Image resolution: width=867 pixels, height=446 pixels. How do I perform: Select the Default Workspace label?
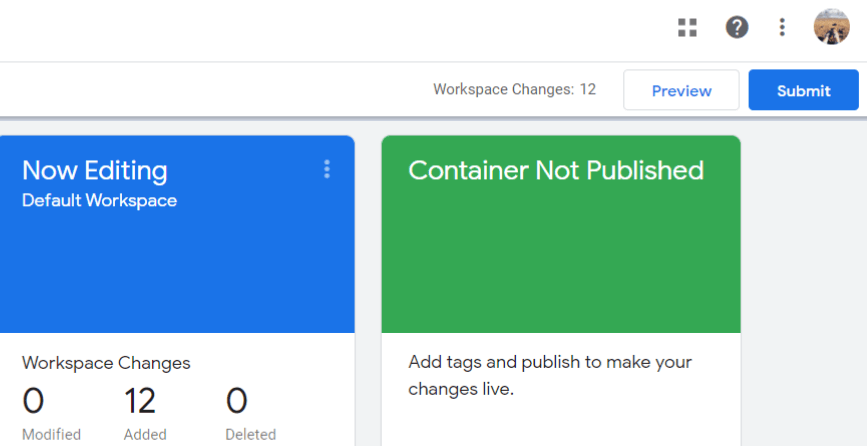pyautogui.click(x=99, y=201)
